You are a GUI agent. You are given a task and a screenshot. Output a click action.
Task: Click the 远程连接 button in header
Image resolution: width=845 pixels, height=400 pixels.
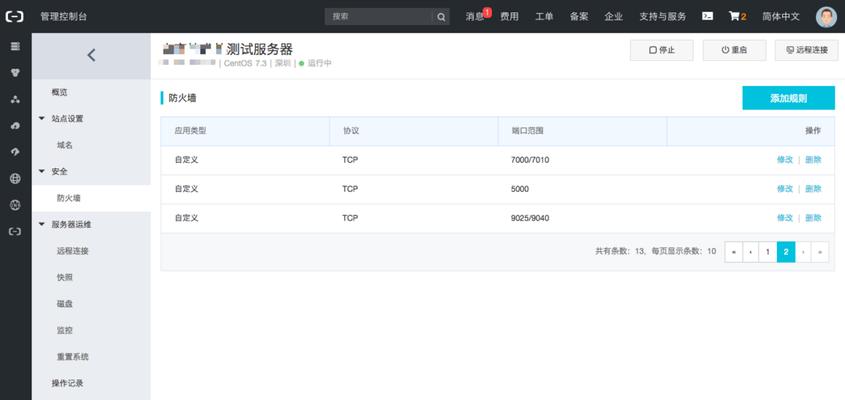807,50
